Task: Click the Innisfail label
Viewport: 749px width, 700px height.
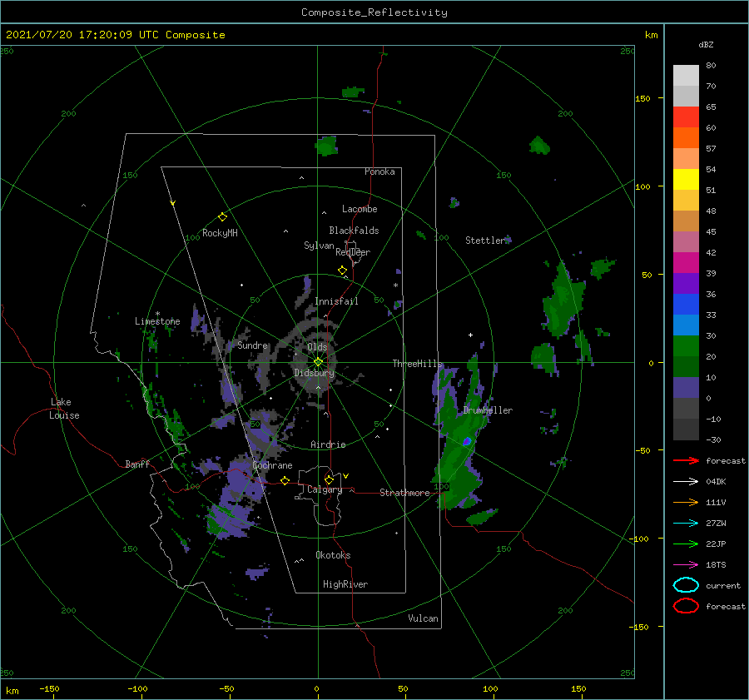Action: point(336,301)
